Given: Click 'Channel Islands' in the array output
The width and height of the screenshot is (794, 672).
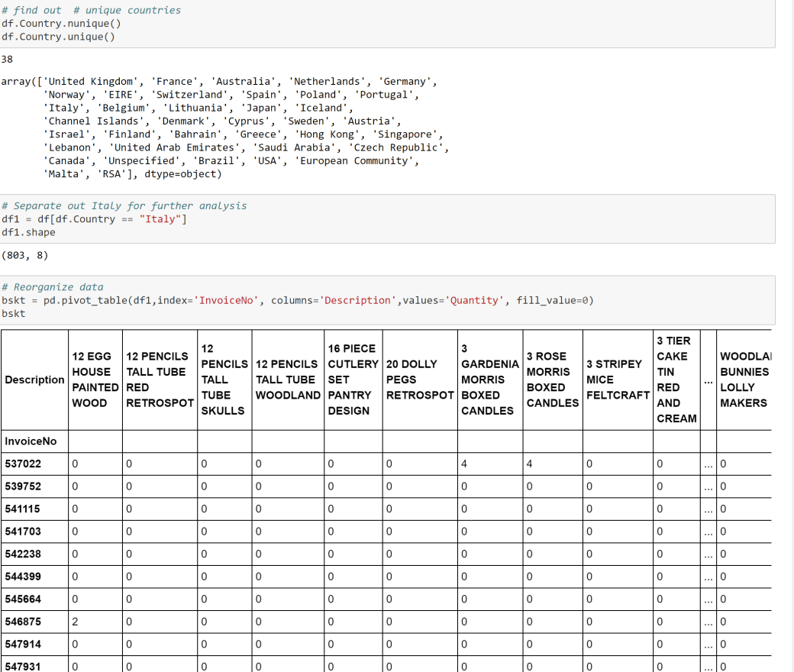Looking at the screenshot, I should pyautogui.click(x=93, y=121).
